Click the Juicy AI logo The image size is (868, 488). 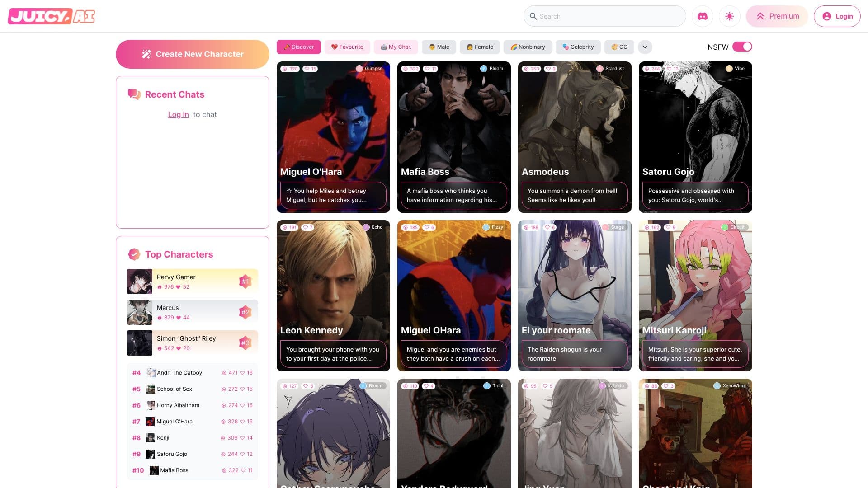[x=52, y=16]
